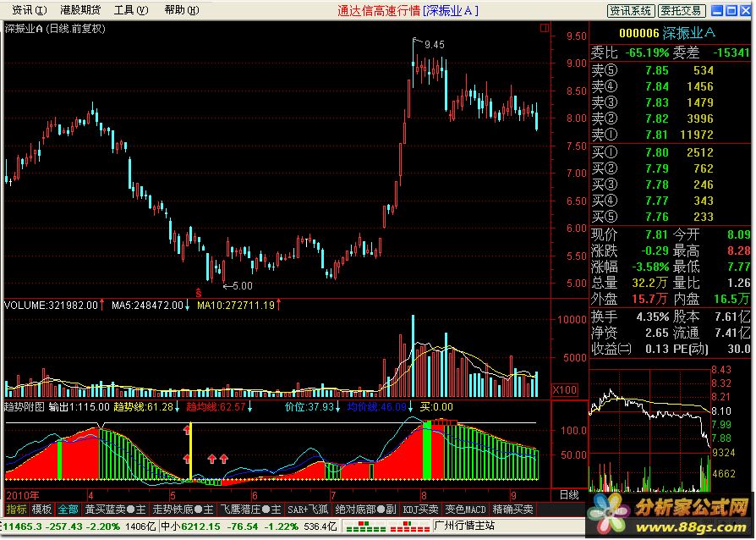Click the 买② row at 7.79
Screen dimensions: 756x540
point(671,168)
